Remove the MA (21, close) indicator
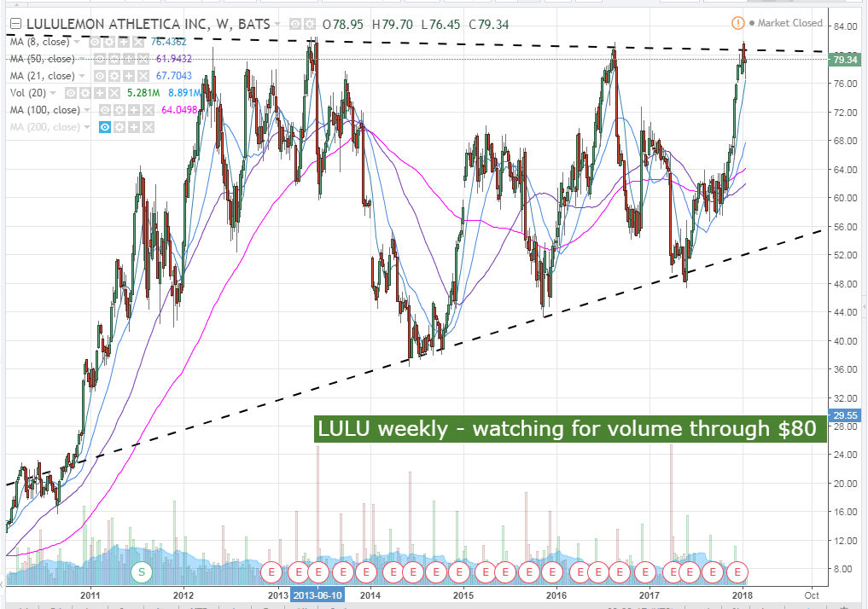The width and height of the screenshot is (868, 609). [x=143, y=76]
